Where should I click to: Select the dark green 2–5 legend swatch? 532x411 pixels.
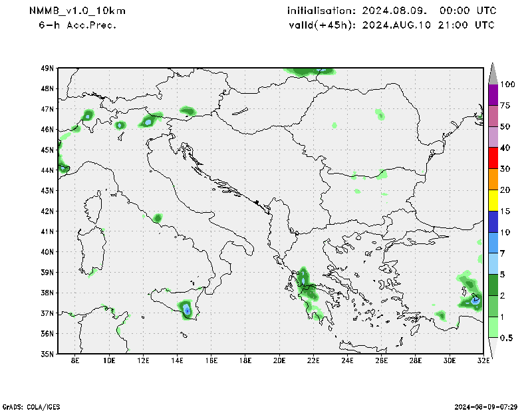coord(493,285)
